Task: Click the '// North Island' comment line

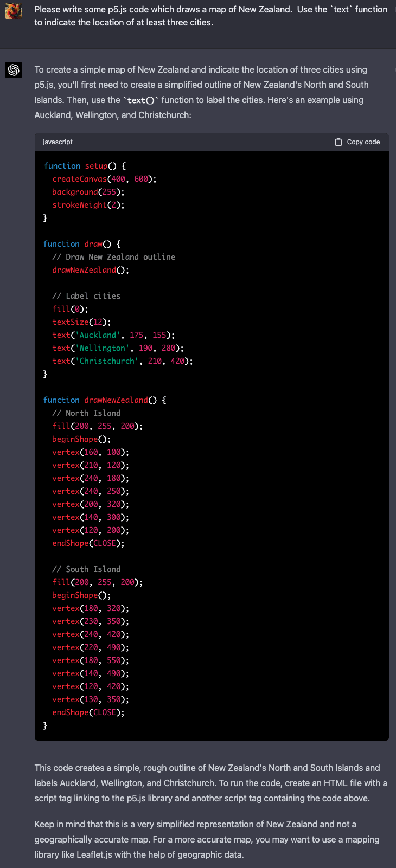Action: pyautogui.click(x=86, y=413)
